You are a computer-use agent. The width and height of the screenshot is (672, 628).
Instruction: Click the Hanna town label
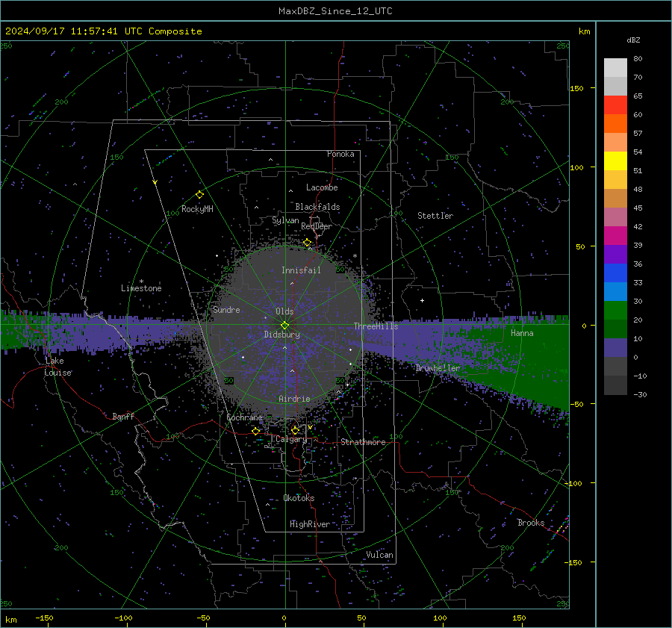522,333
